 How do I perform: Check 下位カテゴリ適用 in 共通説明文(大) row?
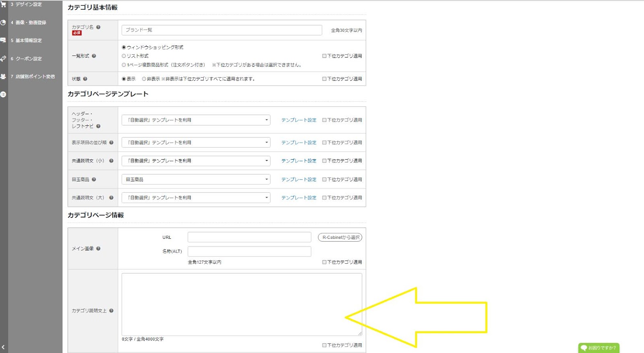(324, 198)
